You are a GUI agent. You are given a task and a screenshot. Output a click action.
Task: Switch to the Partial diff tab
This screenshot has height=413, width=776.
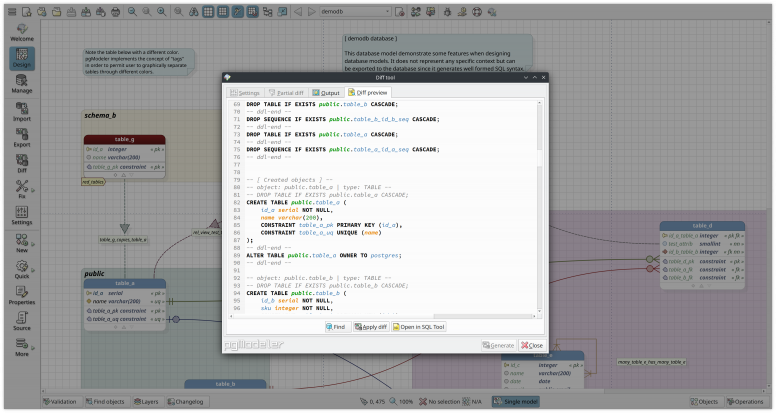286,92
